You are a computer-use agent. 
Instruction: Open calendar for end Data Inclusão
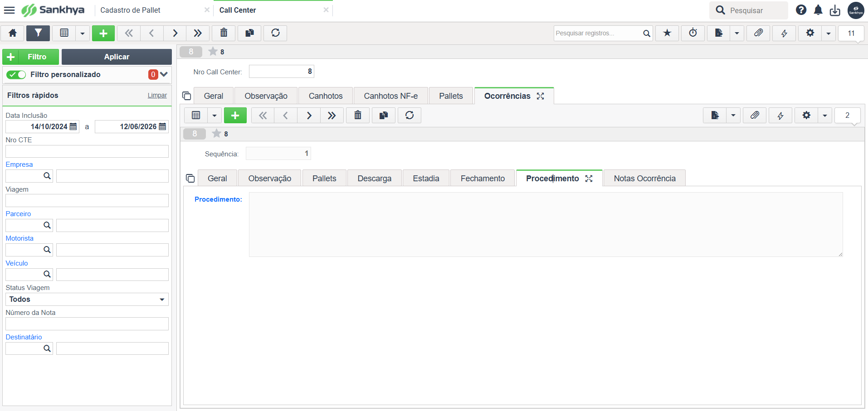[x=163, y=127]
